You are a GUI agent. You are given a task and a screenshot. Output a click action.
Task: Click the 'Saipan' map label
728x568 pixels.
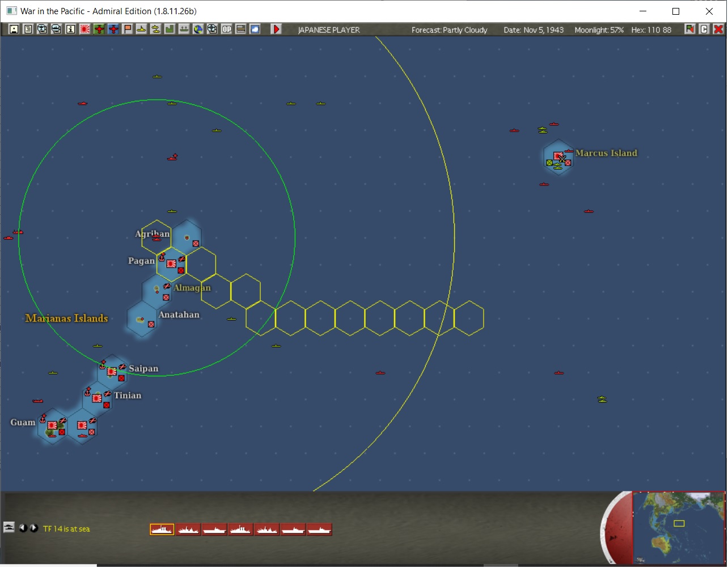(143, 369)
